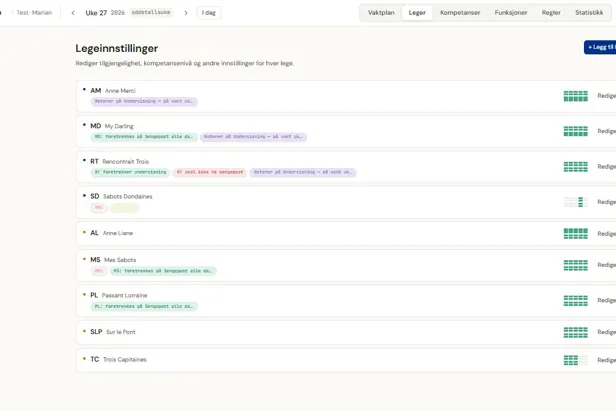The image size is (616, 411).
Task: Click purple Roterer tag under Rencontrait Trois
Action: click(303, 172)
